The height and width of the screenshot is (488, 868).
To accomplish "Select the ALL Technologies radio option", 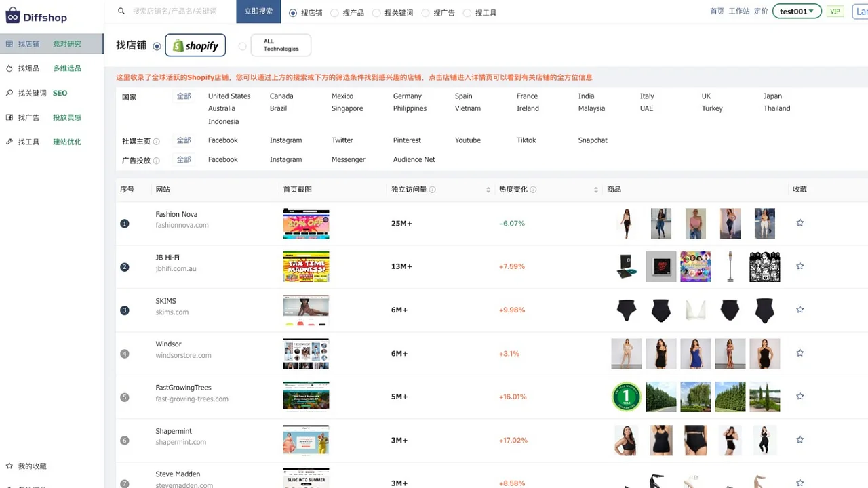I will coord(242,46).
